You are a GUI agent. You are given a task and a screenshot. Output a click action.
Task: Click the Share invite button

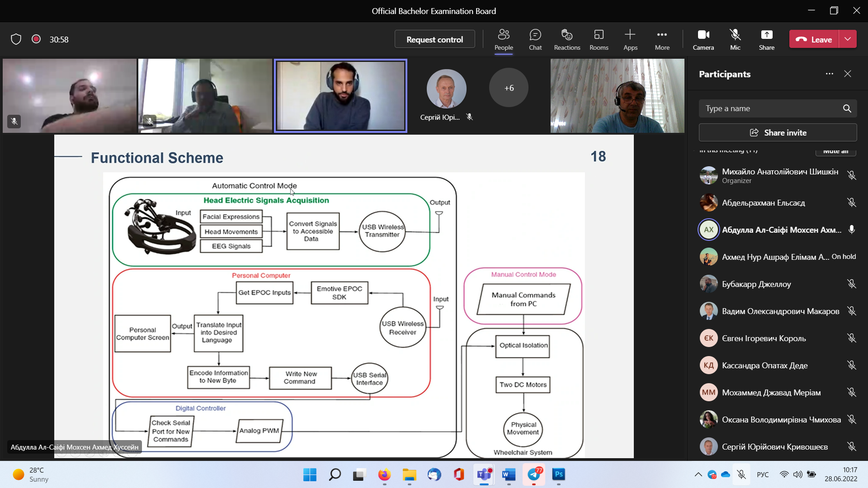pos(778,133)
